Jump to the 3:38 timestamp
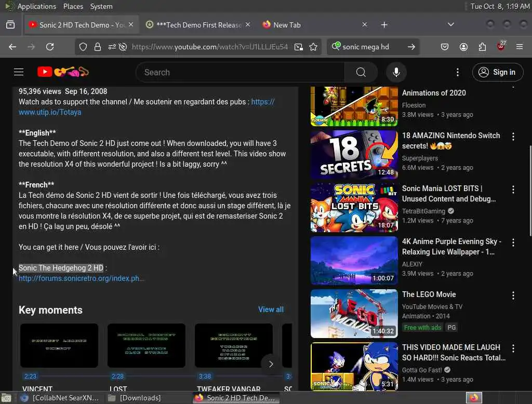Screen dimensions: 532x404 pyautogui.click(x=205, y=376)
